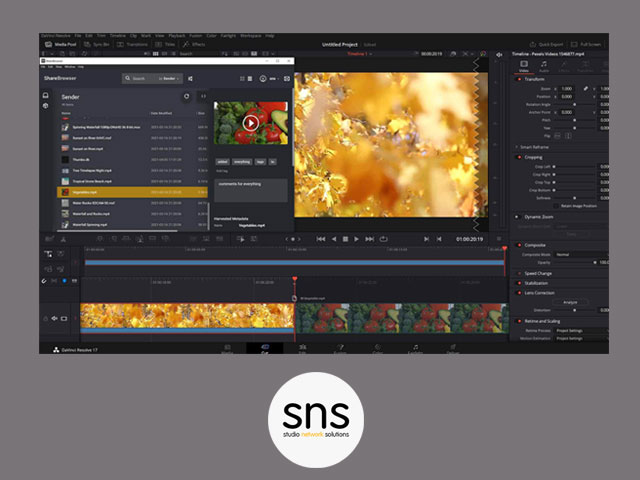Image resolution: width=640 pixels, height=480 pixels.
Task: Click the flip vertical icon
Action: [568, 136]
